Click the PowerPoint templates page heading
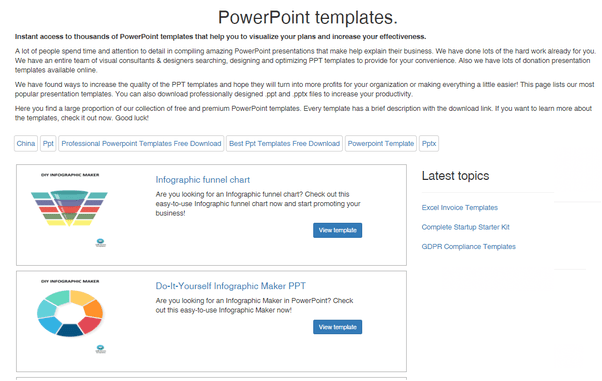Image resolution: width=602 pixels, height=381 pixels. tap(308, 17)
